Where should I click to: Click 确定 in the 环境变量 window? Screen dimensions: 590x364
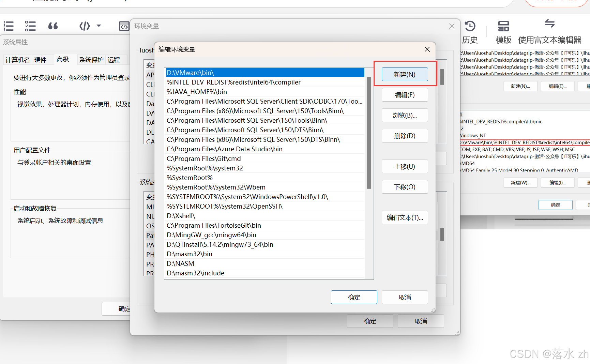[370, 321]
